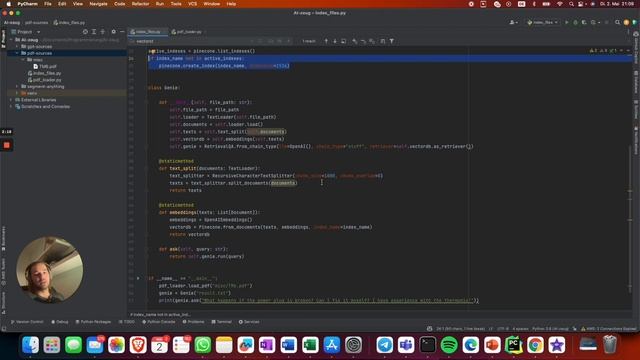
Task: Open Terminal app from the dock
Action: click(427, 345)
